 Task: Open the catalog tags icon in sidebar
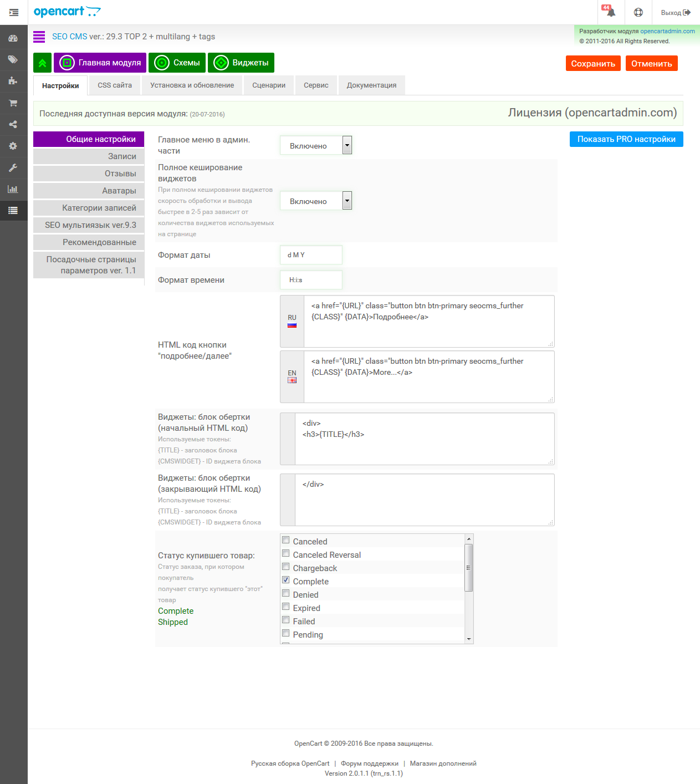13,59
